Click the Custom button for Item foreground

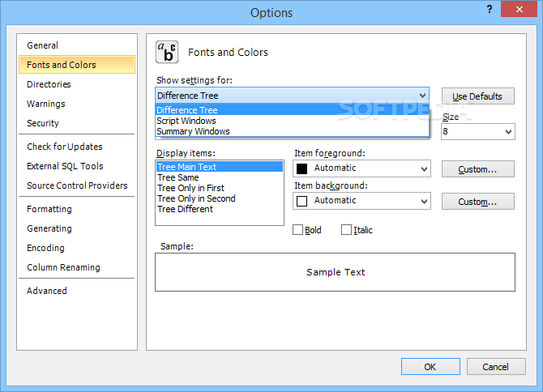coord(478,169)
